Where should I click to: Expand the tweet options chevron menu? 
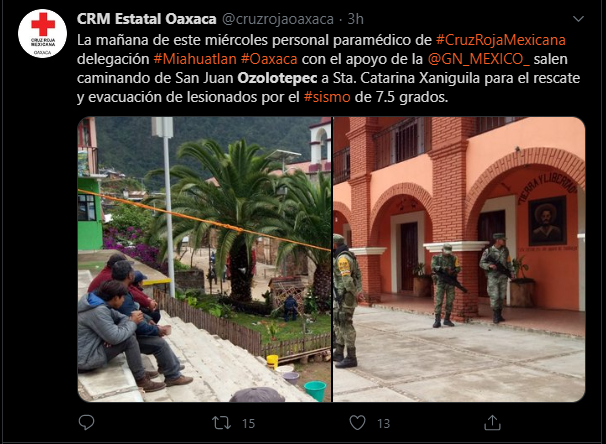[578, 19]
